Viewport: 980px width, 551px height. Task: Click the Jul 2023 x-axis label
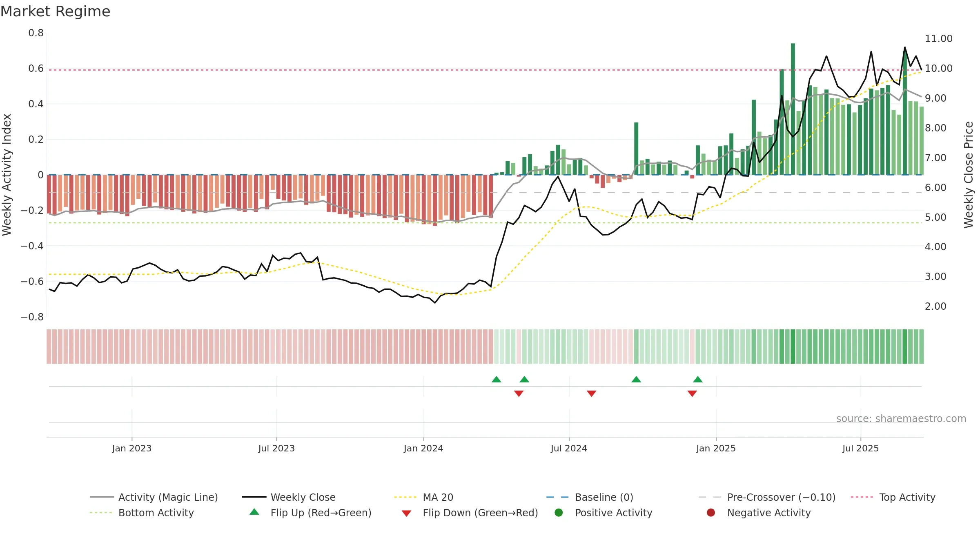point(276,448)
